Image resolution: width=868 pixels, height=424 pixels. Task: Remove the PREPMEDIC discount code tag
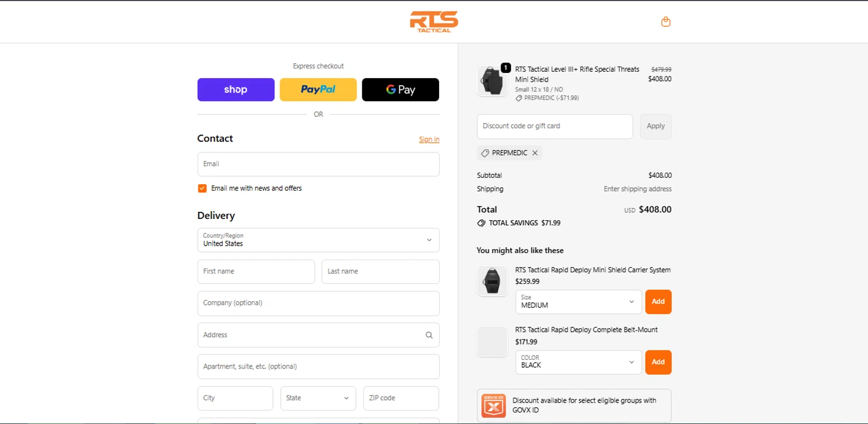(x=535, y=153)
